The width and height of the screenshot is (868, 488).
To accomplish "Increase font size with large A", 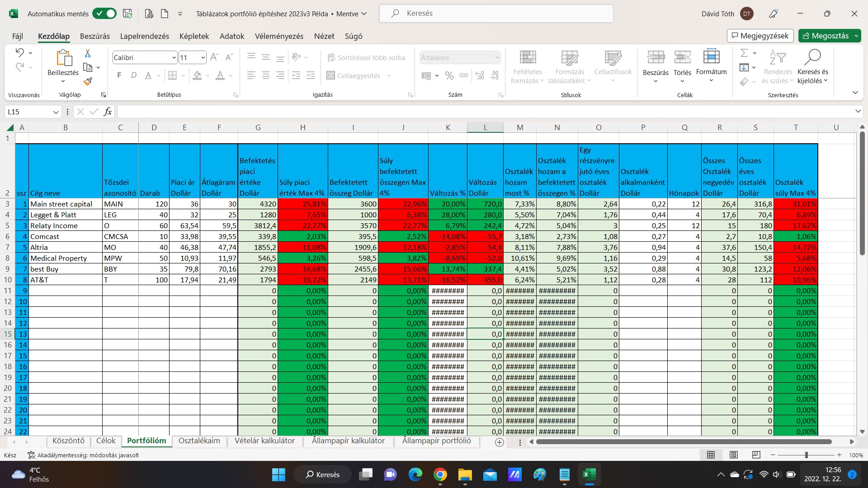I will 215,57.
